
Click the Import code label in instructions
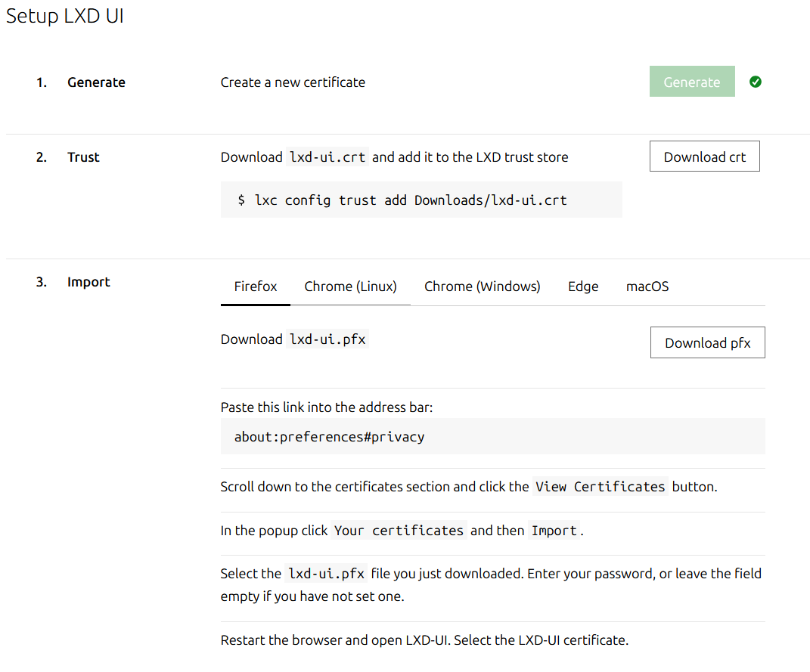tap(554, 531)
